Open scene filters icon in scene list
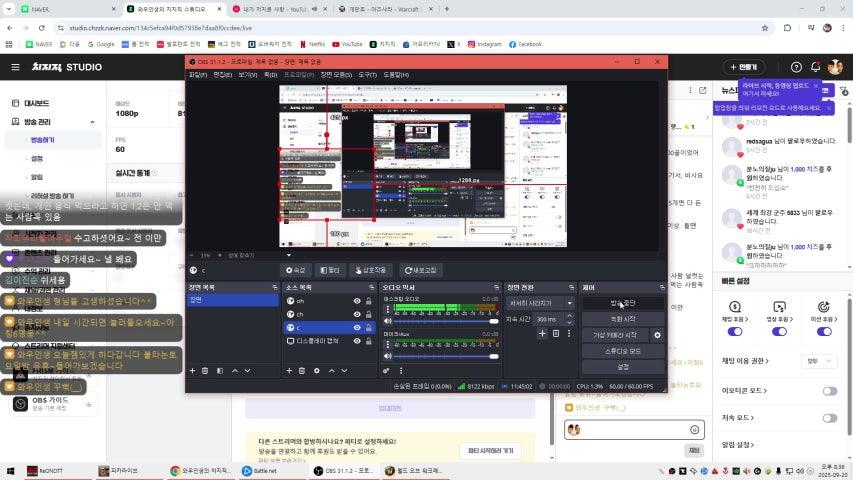The height and width of the screenshot is (480, 853). 220,371
